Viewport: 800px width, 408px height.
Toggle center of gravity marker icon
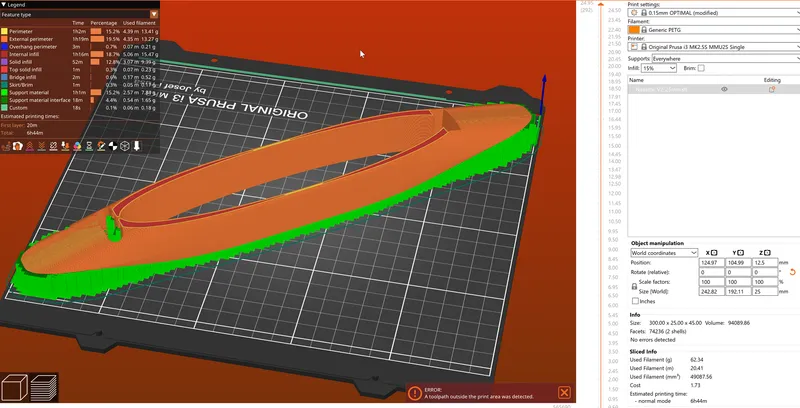point(111,146)
